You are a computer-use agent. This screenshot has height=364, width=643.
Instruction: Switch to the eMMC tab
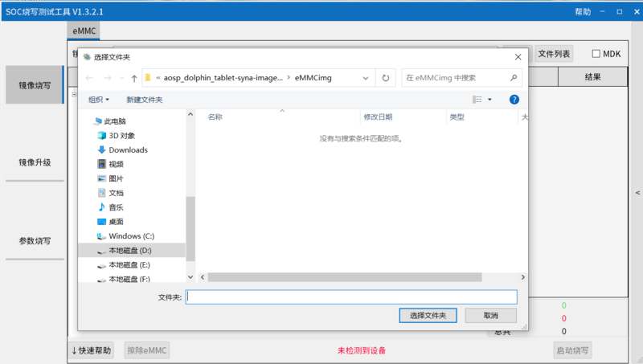(84, 31)
